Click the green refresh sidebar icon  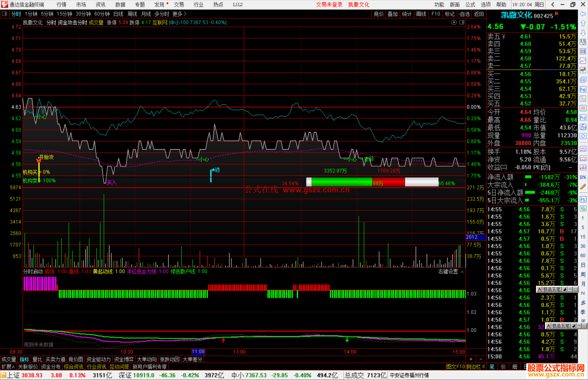point(583,209)
